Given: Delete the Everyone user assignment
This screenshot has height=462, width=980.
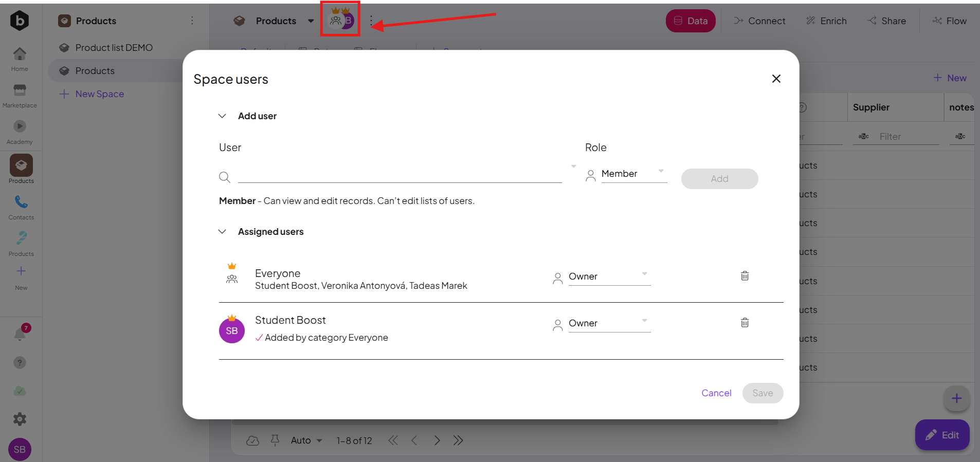Looking at the screenshot, I should pyautogui.click(x=745, y=276).
